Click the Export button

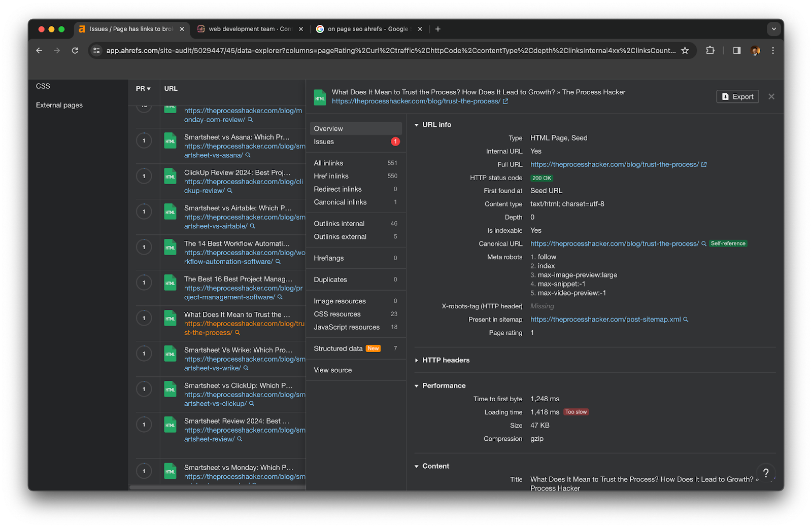tap(737, 97)
